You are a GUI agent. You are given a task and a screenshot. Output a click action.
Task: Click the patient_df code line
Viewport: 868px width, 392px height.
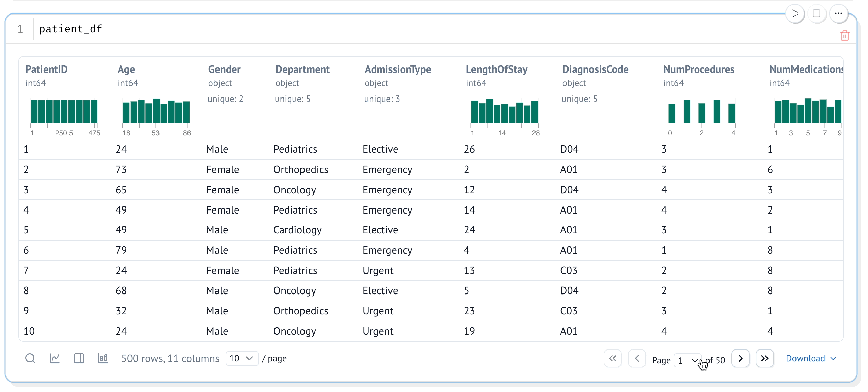70,29
